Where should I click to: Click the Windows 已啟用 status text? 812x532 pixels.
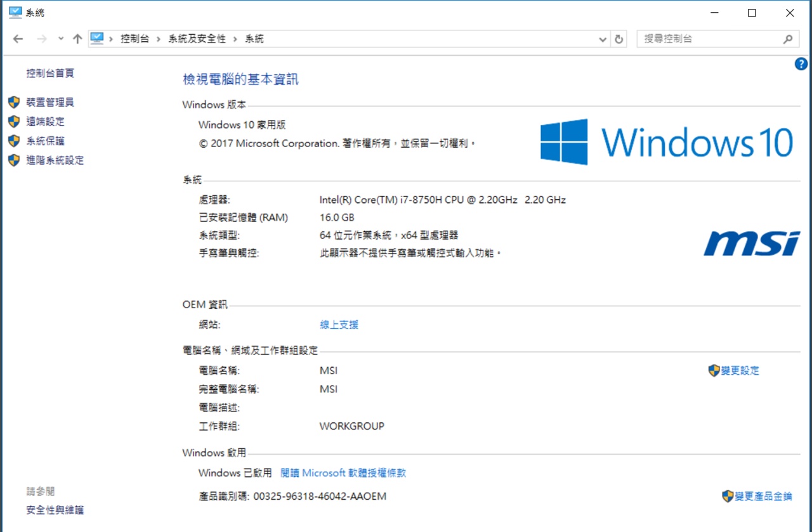235,473
